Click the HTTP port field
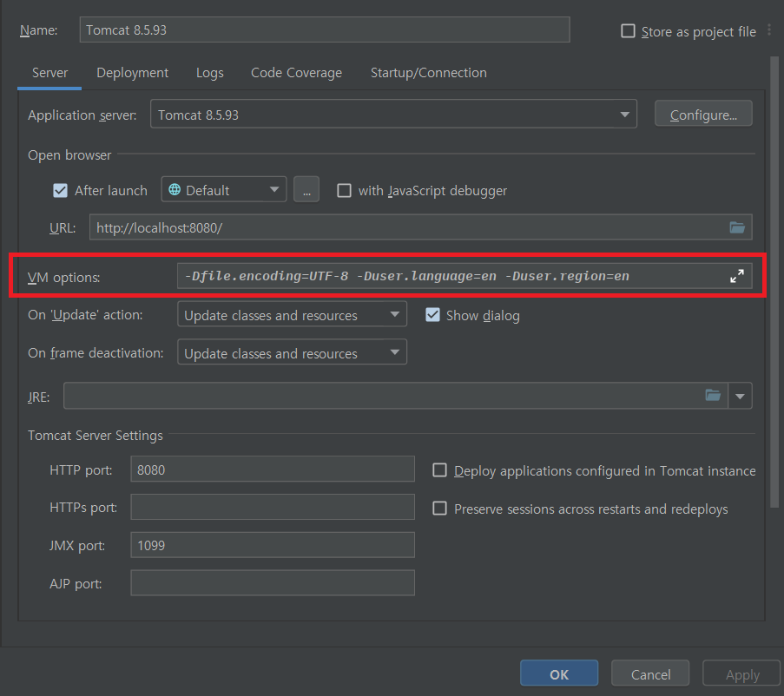Screen dimensions: 784x696 [273, 469]
